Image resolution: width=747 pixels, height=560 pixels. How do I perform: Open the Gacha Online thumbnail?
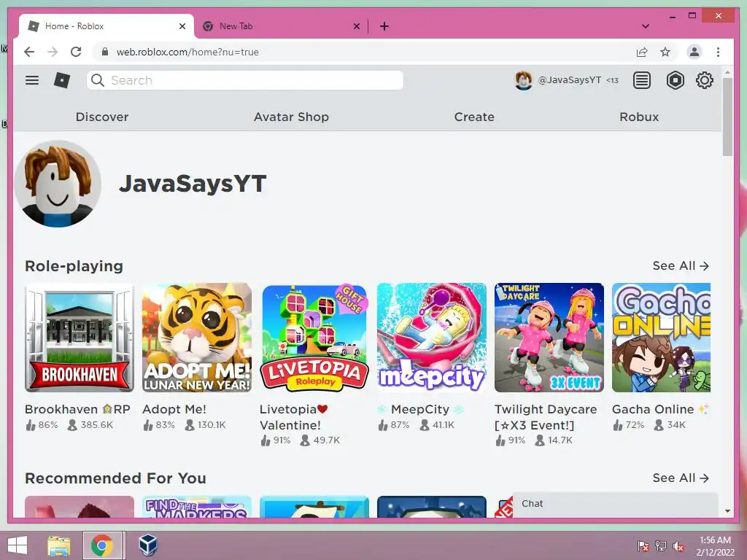[661, 338]
